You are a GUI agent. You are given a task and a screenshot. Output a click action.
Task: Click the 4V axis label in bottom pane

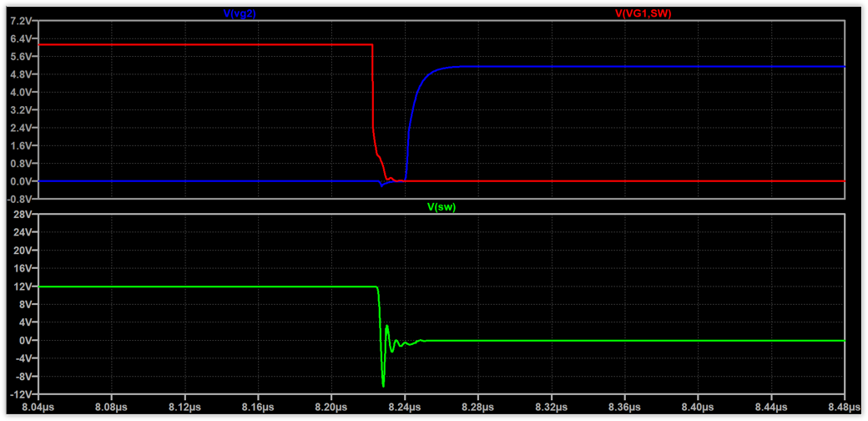point(26,322)
